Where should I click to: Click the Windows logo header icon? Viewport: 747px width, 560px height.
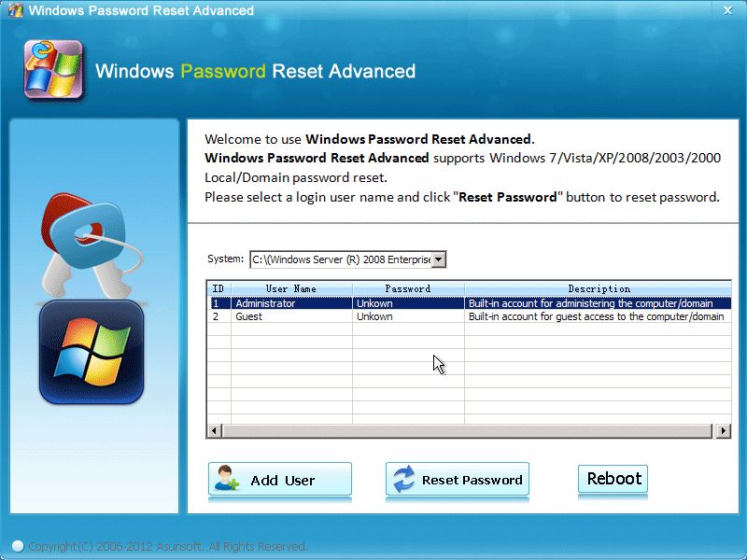54,70
